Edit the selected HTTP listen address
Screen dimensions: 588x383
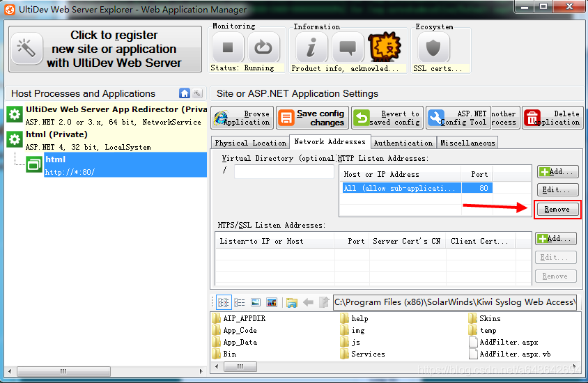557,190
